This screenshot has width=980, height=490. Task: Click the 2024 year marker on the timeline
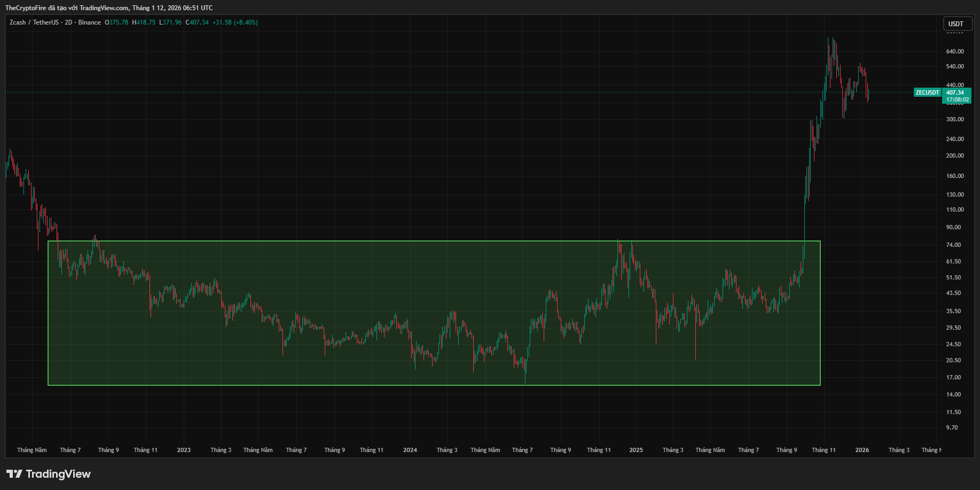coord(410,450)
